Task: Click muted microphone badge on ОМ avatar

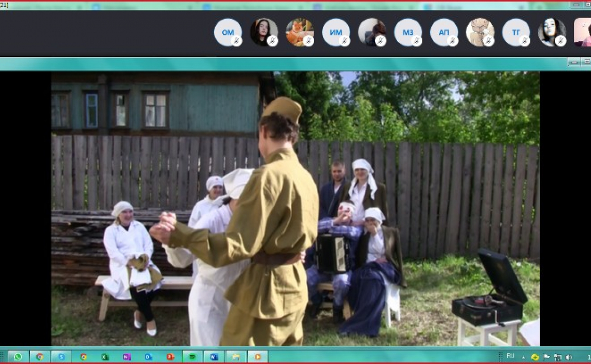Action: pyautogui.click(x=237, y=41)
